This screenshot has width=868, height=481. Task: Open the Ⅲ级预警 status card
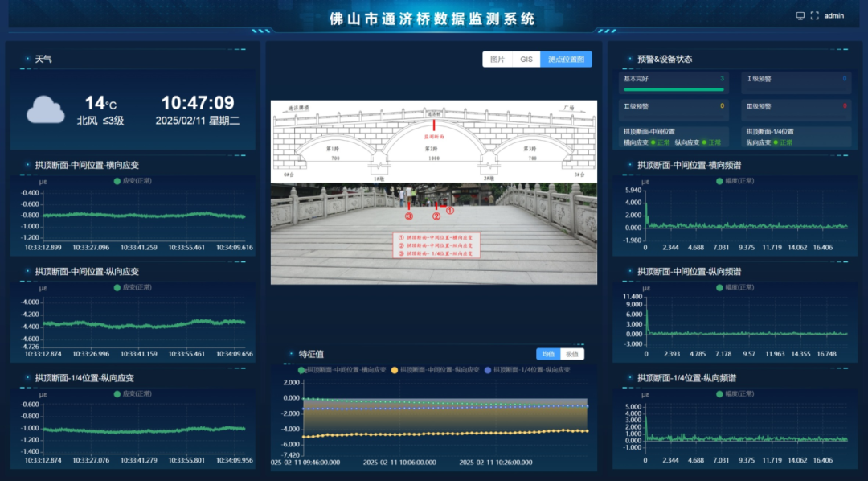[x=796, y=111]
